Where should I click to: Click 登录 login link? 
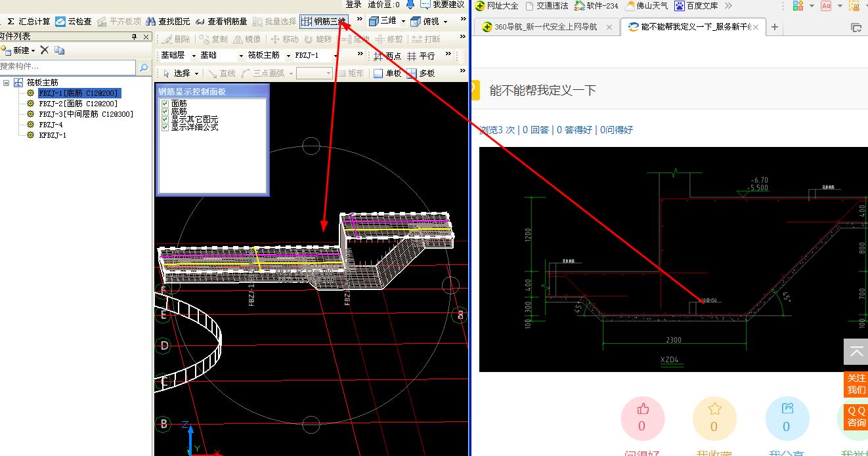(354, 5)
